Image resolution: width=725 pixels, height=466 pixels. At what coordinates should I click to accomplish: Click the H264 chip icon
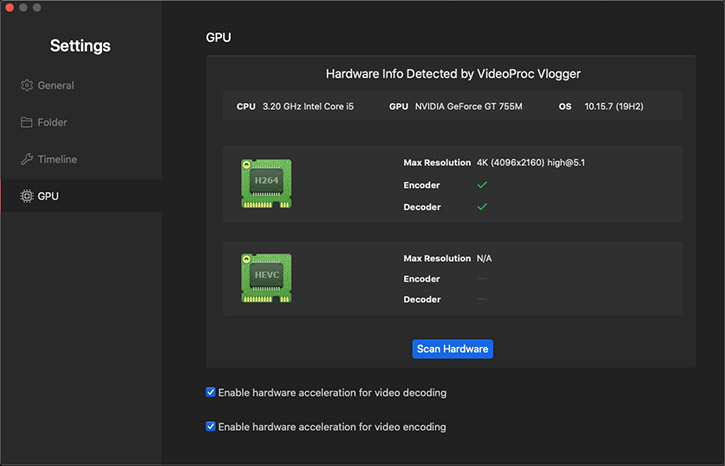coord(266,183)
